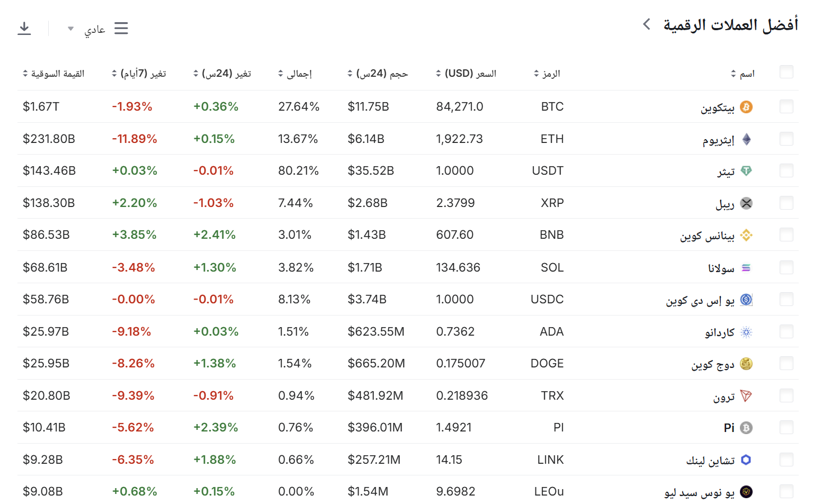Sort by القيمة السوقية column
The image size is (822, 504).
click(53, 74)
